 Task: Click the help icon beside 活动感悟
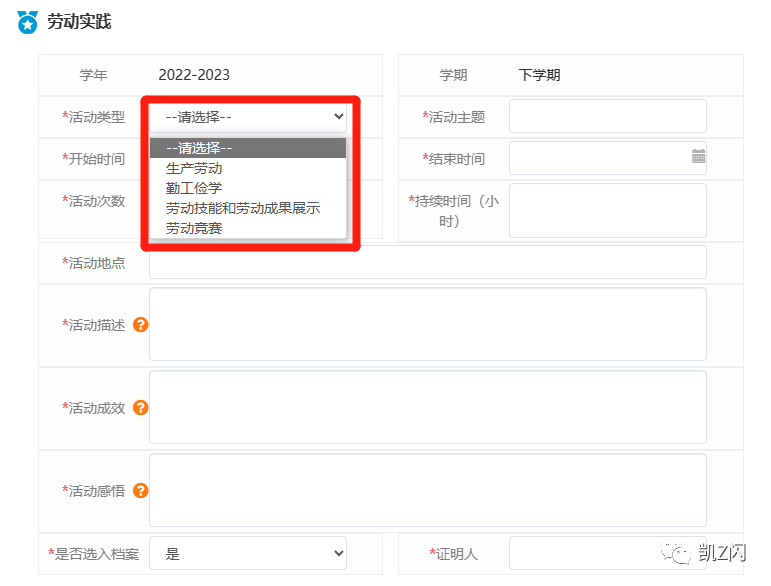(x=141, y=490)
